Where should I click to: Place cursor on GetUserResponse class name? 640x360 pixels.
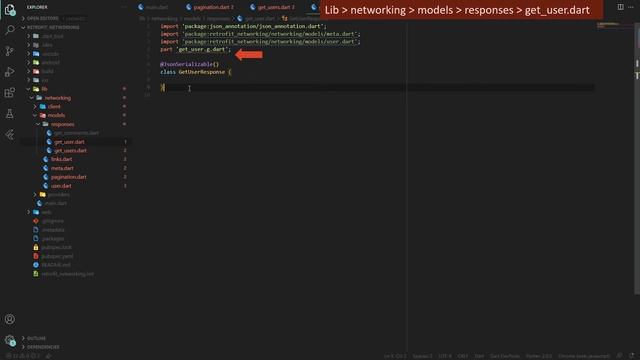(x=202, y=72)
